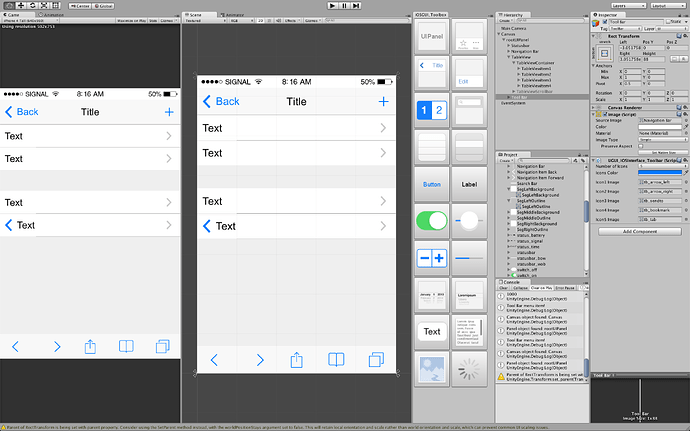Pick the Label item in toolbox

(469, 184)
